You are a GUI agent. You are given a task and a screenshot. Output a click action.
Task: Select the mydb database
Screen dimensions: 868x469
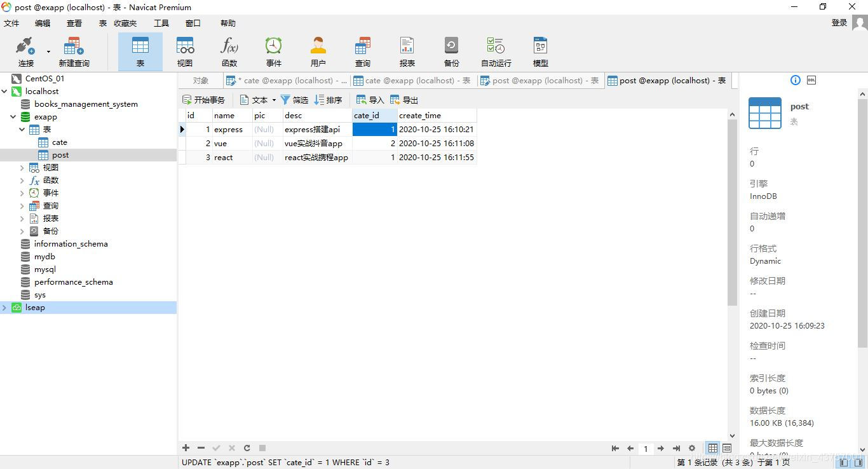click(44, 257)
